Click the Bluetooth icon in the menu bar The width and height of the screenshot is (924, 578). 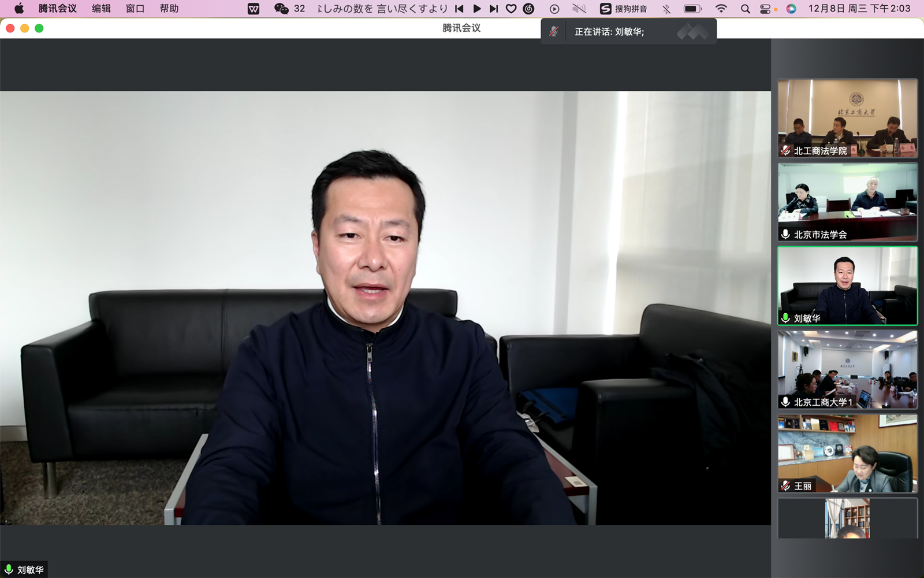pyautogui.click(x=666, y=9)
